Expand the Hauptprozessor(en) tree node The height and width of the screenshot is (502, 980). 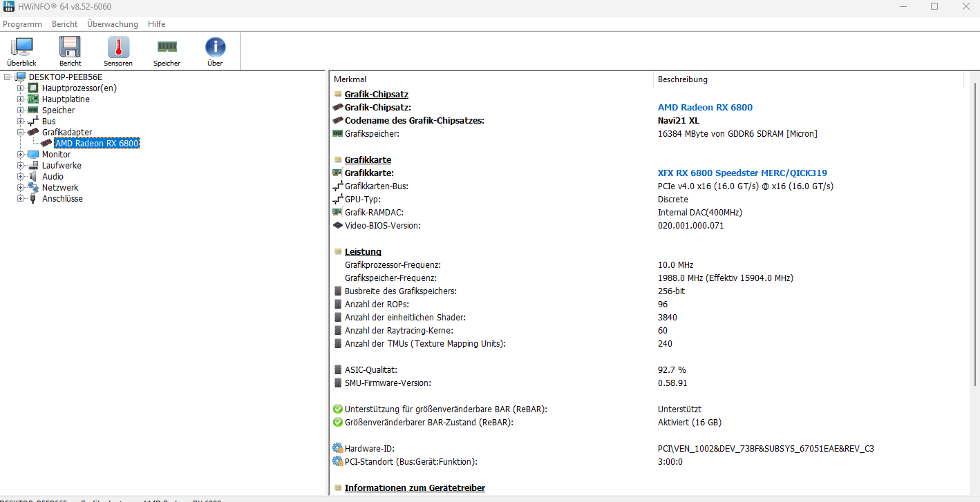pyautogui.click(x=21, y=88)
